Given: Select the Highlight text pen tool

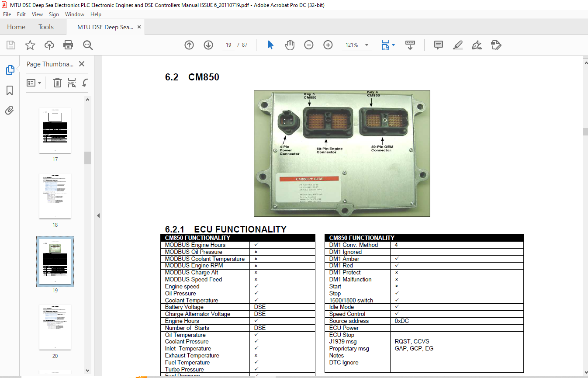Looking at the screenshot, I should point(458,45).
